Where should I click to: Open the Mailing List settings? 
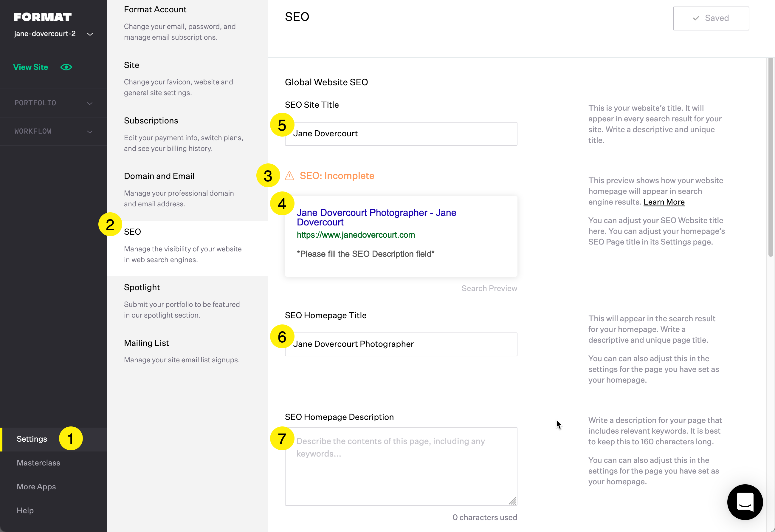[x=146, y=343]
